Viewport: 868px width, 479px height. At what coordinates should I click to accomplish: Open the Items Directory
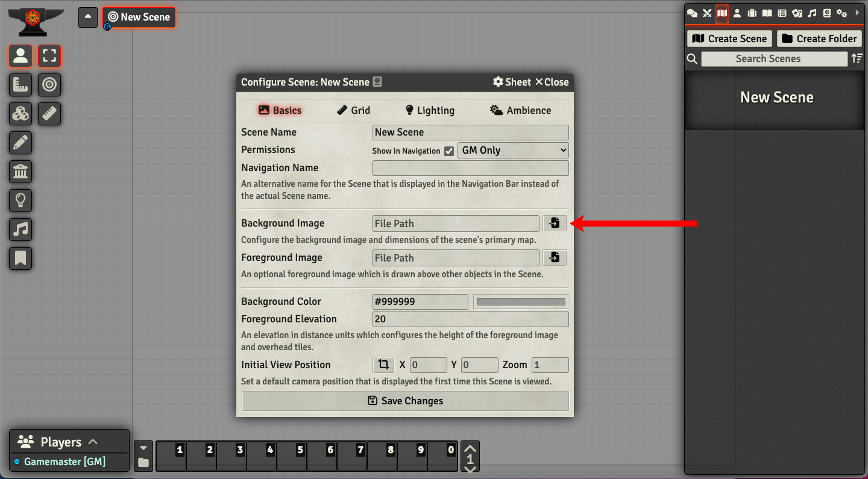click(x=751, y=13)
